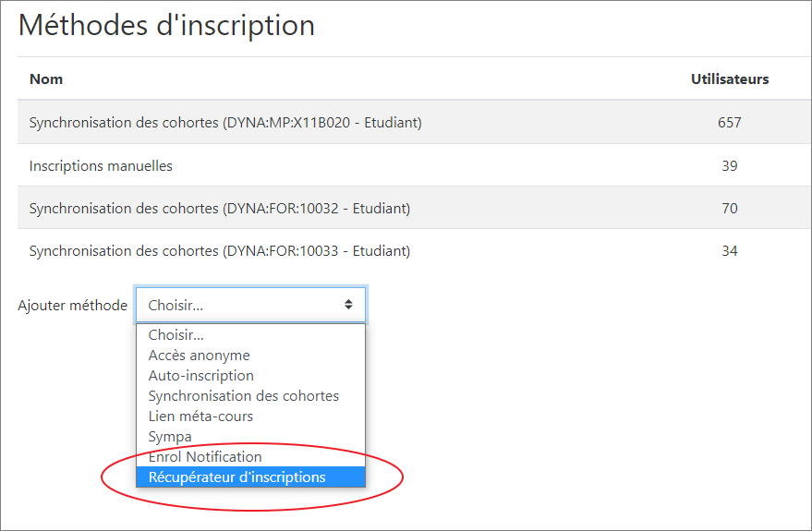Click the 39 users count
This screenshot has width=812, height=531.
tap(730, 166)
